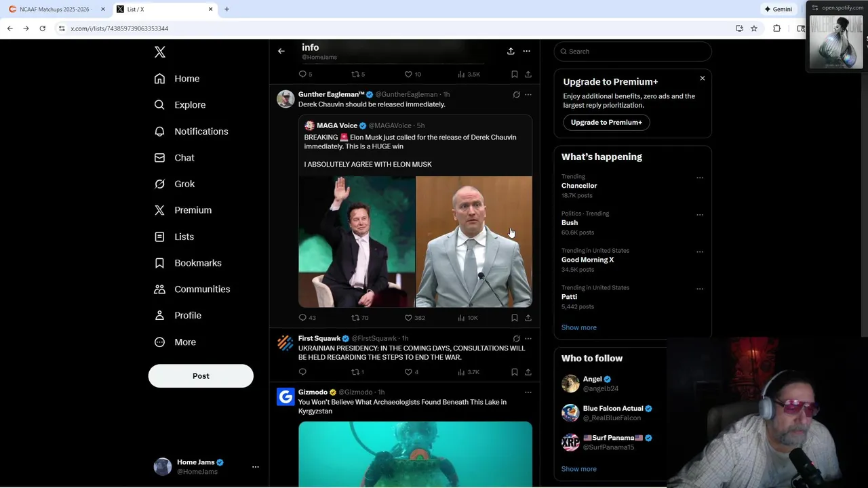Click Show more under What's happening
The height and width of the screenshot is (488, 868).
click(578, 327)
